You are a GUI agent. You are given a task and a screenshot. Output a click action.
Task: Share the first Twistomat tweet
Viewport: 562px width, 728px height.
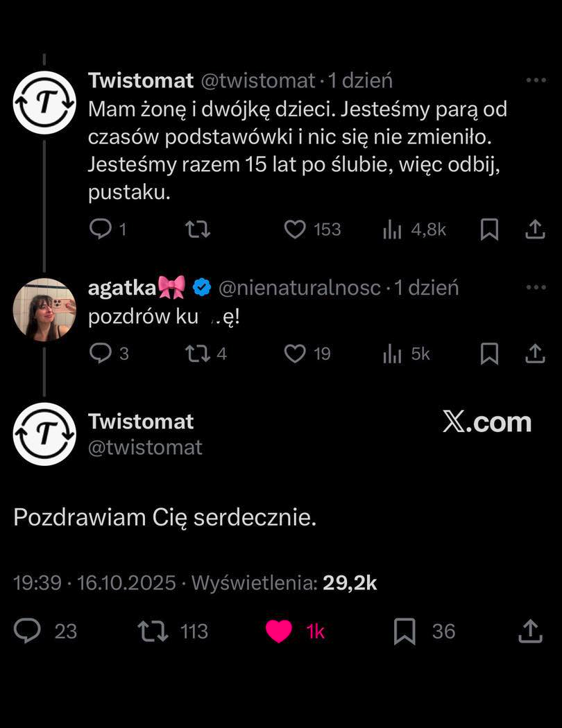pos(535,229)
